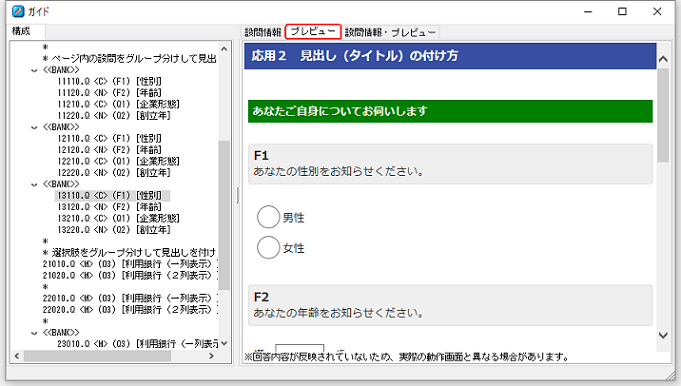Click the preview scroll down arrow

(663, 335)
